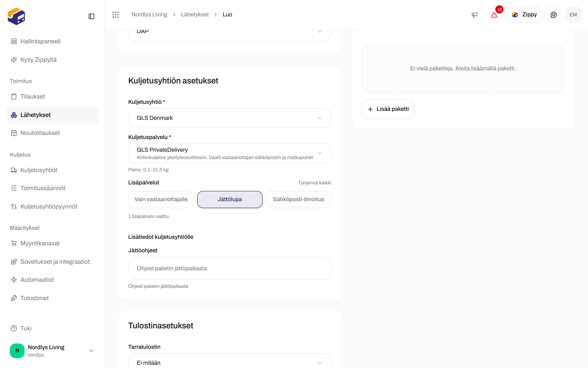This screenshot has width=588, height=368.
Task: Open the announcements megaphone icon
Action: coord(474,15)
